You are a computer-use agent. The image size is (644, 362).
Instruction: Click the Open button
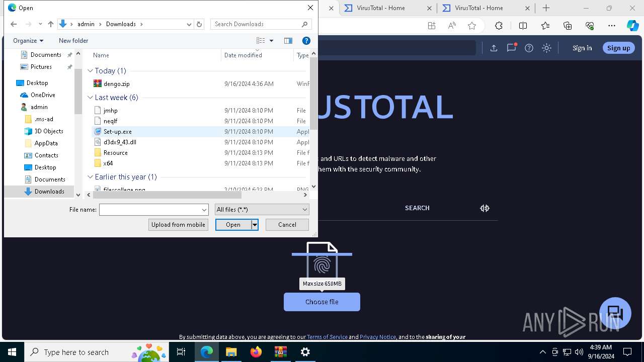(x=233, y=225)
